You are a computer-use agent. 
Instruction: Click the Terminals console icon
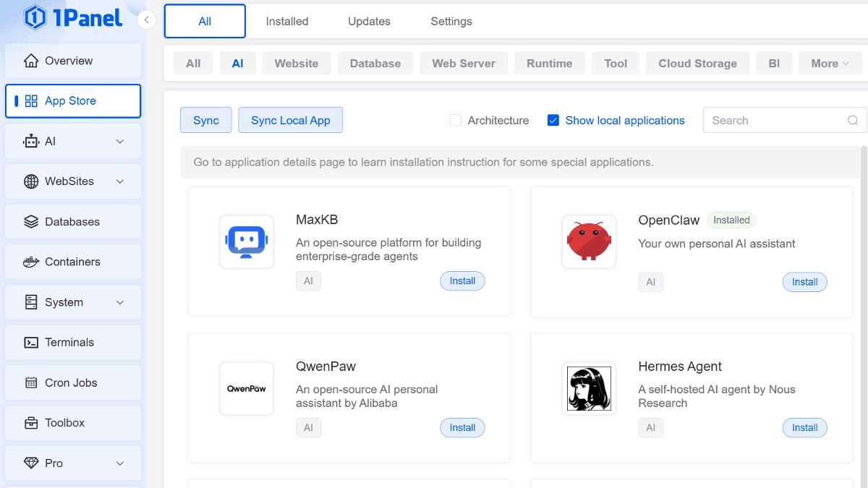(x=31, y=343)
